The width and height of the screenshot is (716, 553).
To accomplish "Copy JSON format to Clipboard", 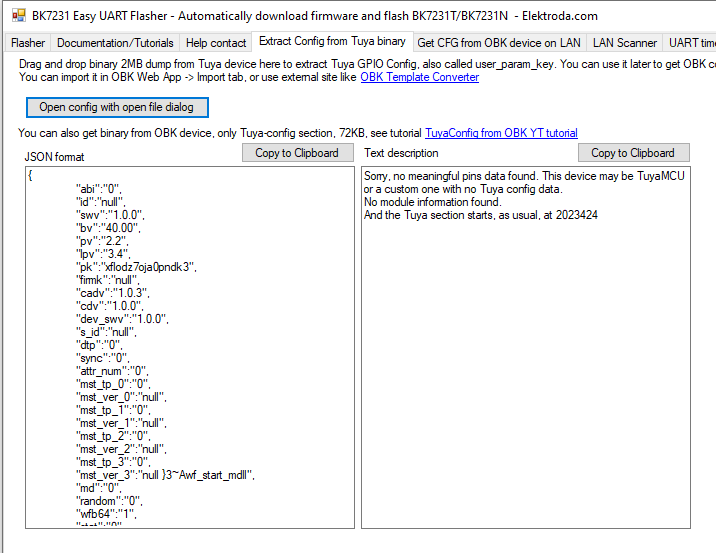I will pos(298,153).
